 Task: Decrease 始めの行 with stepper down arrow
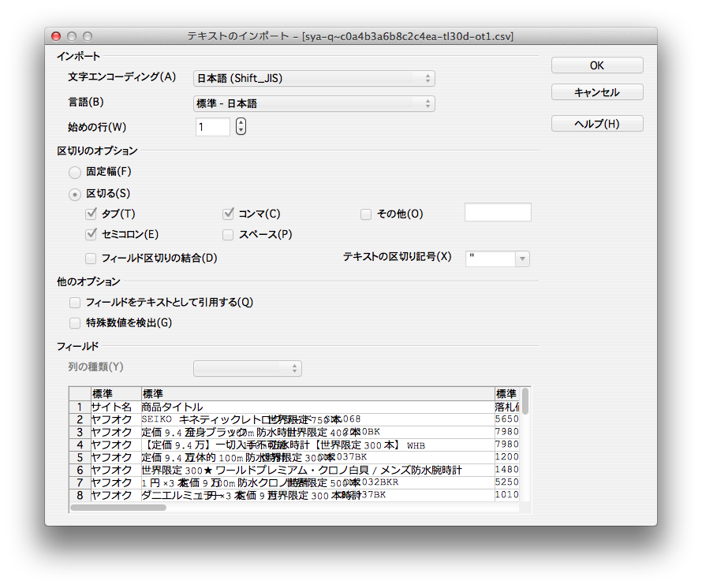click(x=241, y=131)
